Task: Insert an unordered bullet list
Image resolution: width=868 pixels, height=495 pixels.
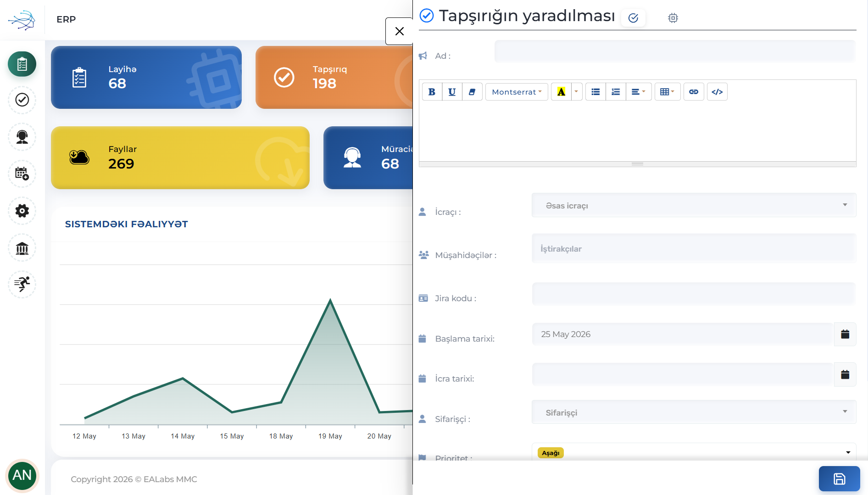Action: 595,92
